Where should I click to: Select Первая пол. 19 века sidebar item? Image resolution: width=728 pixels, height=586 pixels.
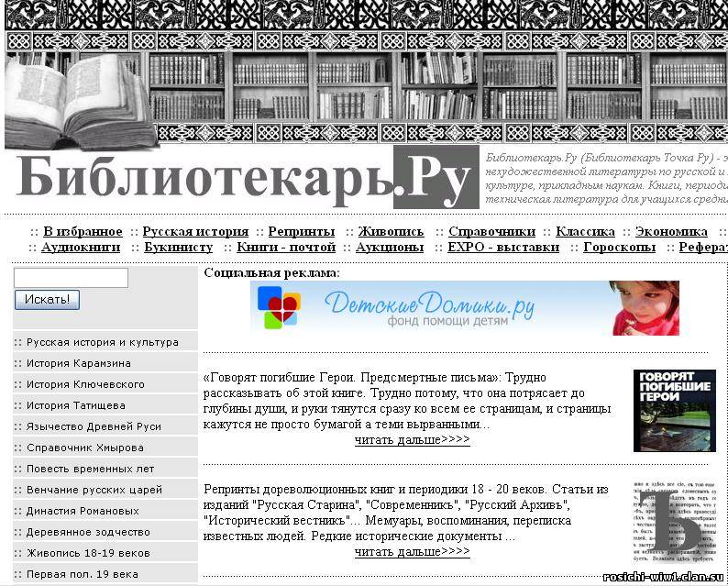pyautogui.click(x=105, y=574)
